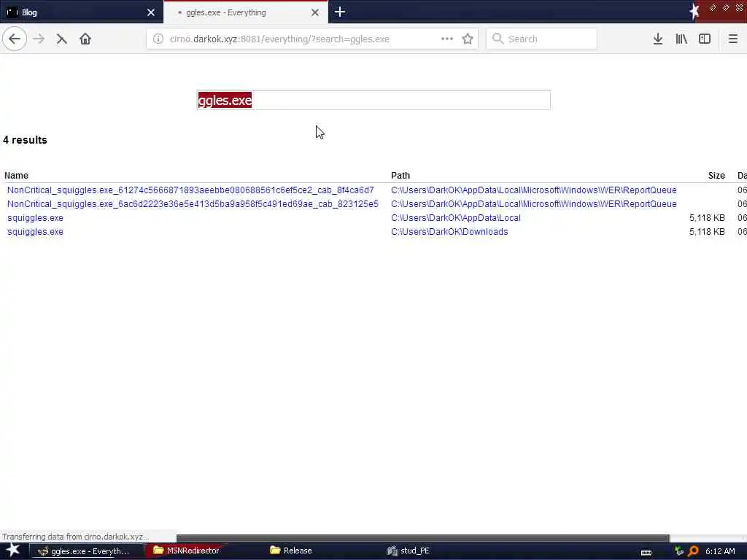Click the browser Search box
Screen dimensions: 747x560
541,39
